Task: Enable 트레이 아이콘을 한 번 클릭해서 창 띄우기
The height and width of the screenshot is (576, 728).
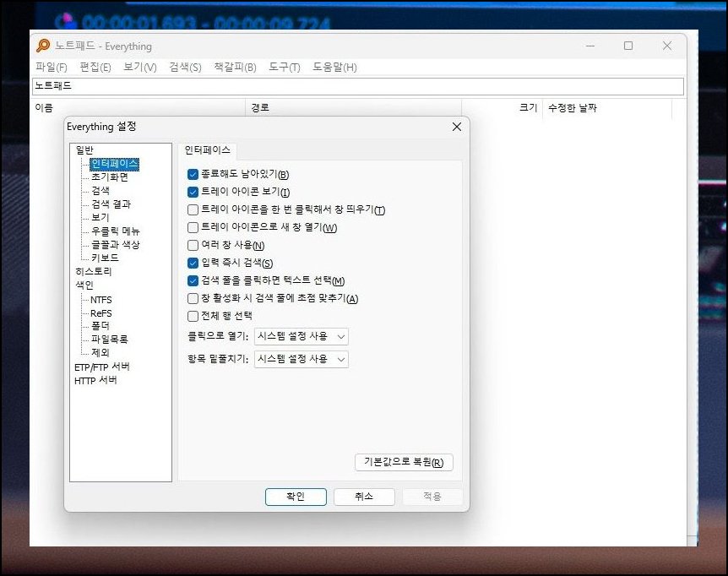Action: tap(193, 209)
